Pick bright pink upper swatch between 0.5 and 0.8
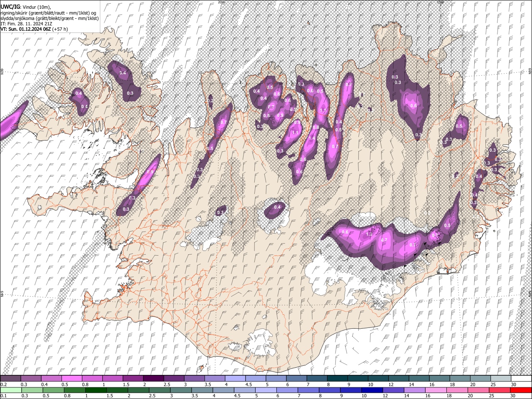The image size is (532, 399). click(72, 378)
